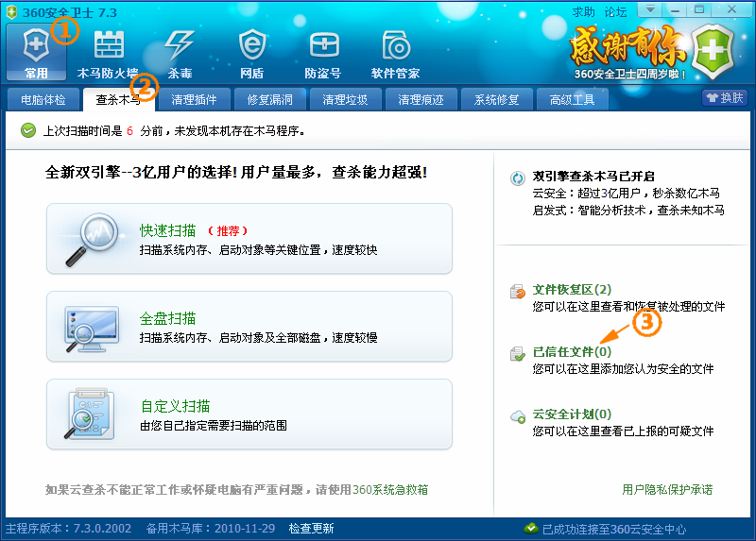The image size is (756, 541).
Task: Switch to the 清理插件 tab
Action: tap(195, 99)
